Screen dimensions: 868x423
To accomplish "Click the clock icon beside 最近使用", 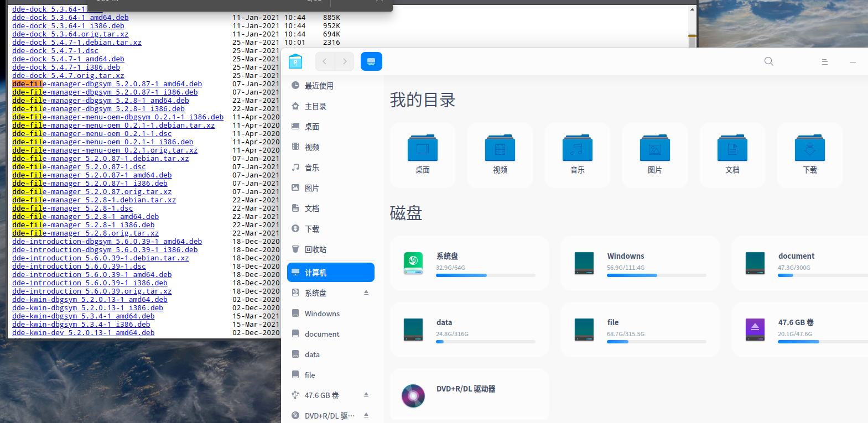I will [295, 86].
